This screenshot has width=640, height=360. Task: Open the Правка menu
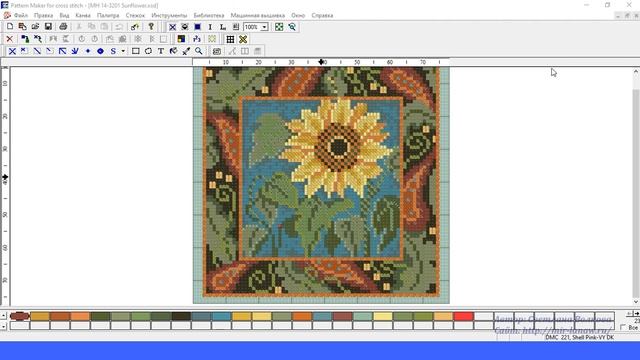(x=43, y=16)
